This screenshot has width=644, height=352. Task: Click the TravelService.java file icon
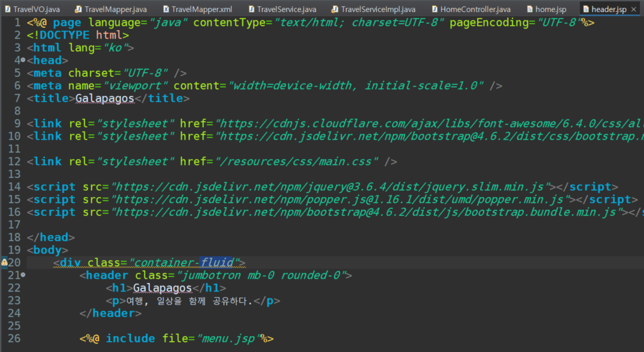coord(251,9)
